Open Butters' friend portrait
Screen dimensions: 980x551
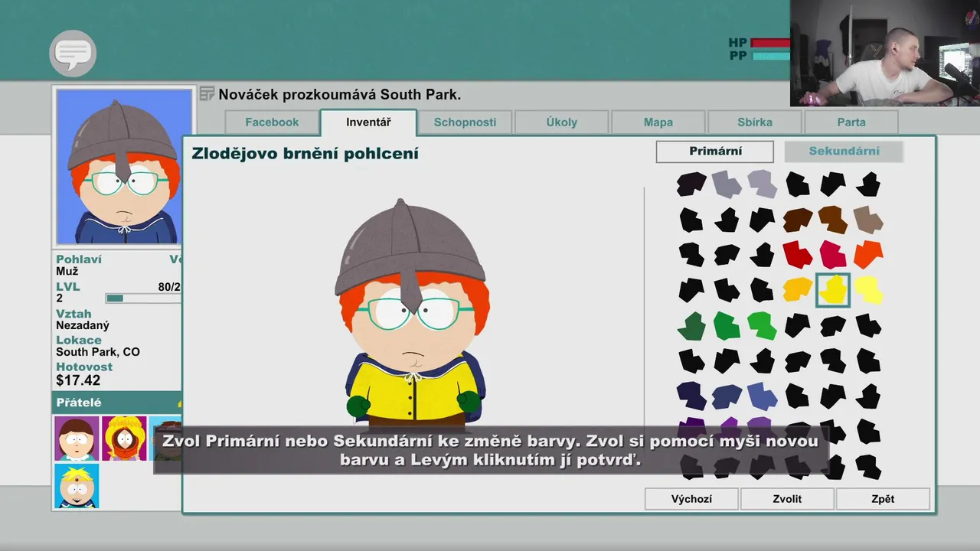tap(77, 486)
